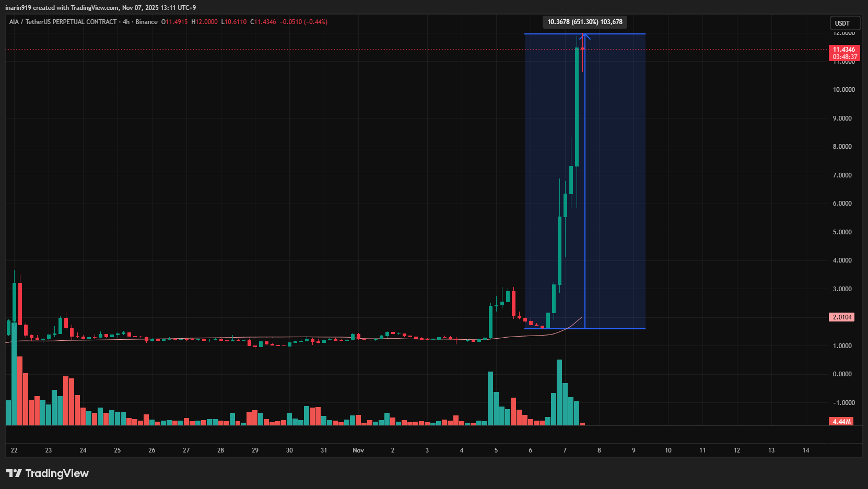The height and width of the screenshot is (489, 868).
Task: Click the Nov label on time axis
Action: click(x=358, y=450)
